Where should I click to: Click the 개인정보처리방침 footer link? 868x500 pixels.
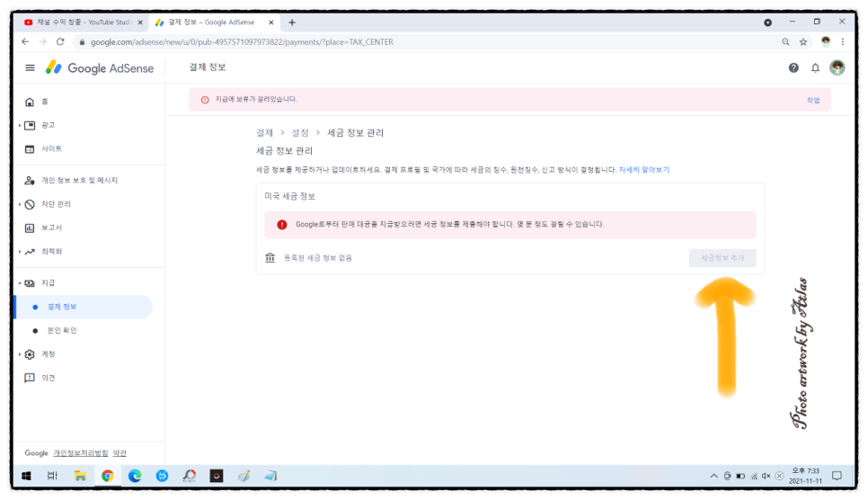81,453
